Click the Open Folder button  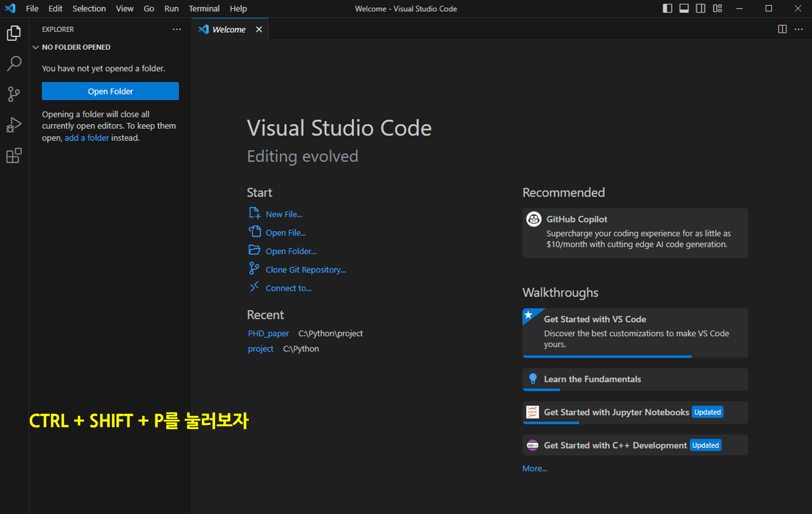click(110, 91)
